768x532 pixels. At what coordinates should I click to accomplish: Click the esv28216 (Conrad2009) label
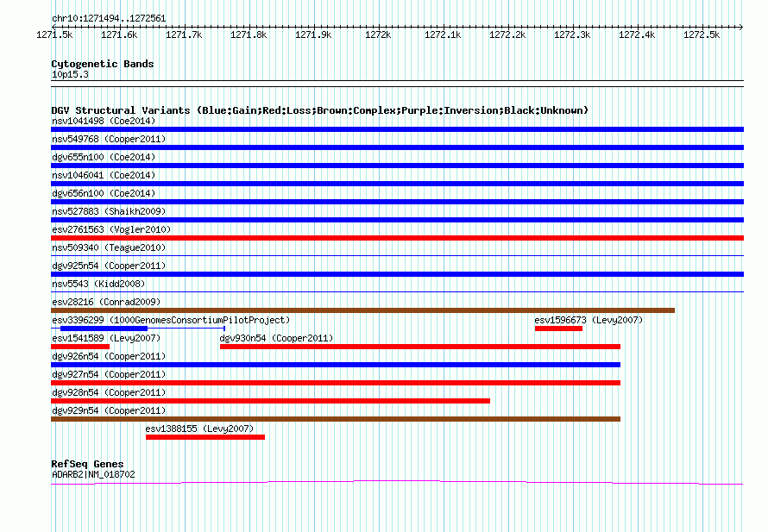click(x=106, y=302)
